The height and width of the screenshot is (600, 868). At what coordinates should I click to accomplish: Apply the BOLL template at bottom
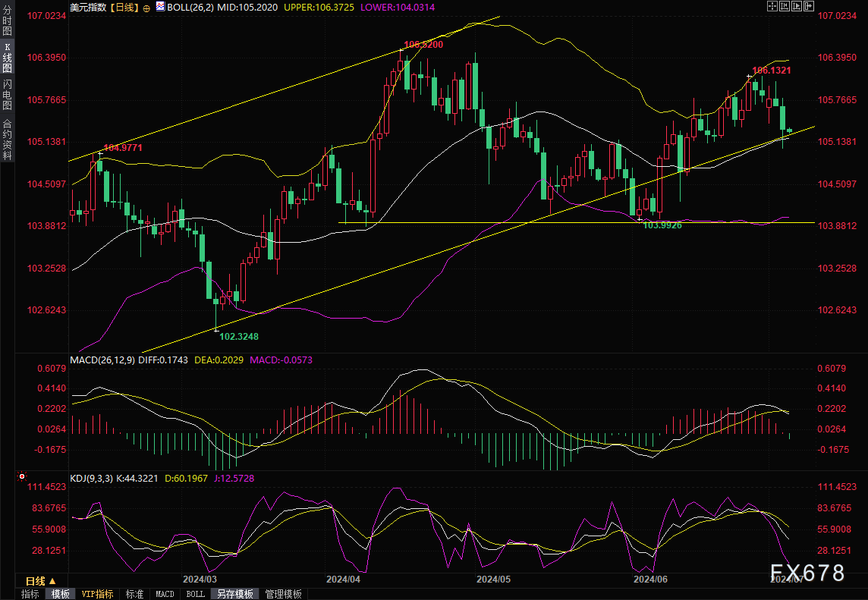pyautogui.click(x=195, y=594)
